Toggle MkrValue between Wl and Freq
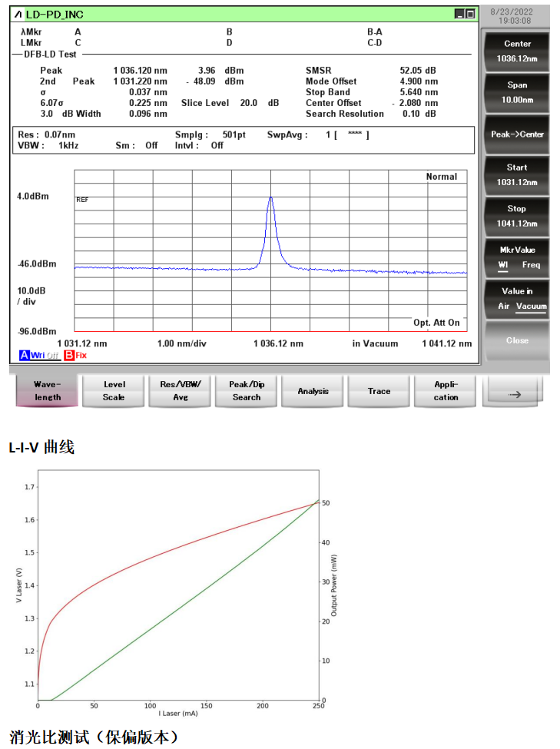 [x=517, y=257]
